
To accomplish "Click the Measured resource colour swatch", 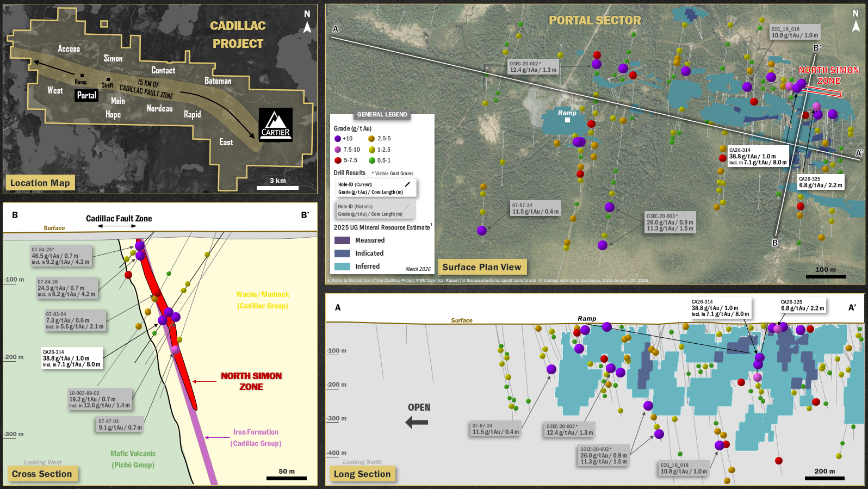I will (x=342, y=240).
